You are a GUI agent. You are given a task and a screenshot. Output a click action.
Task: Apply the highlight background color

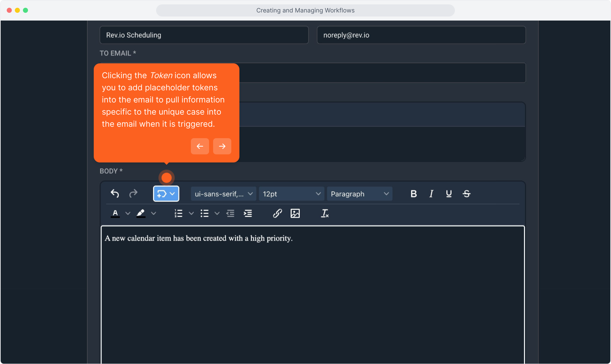(141, 213)
